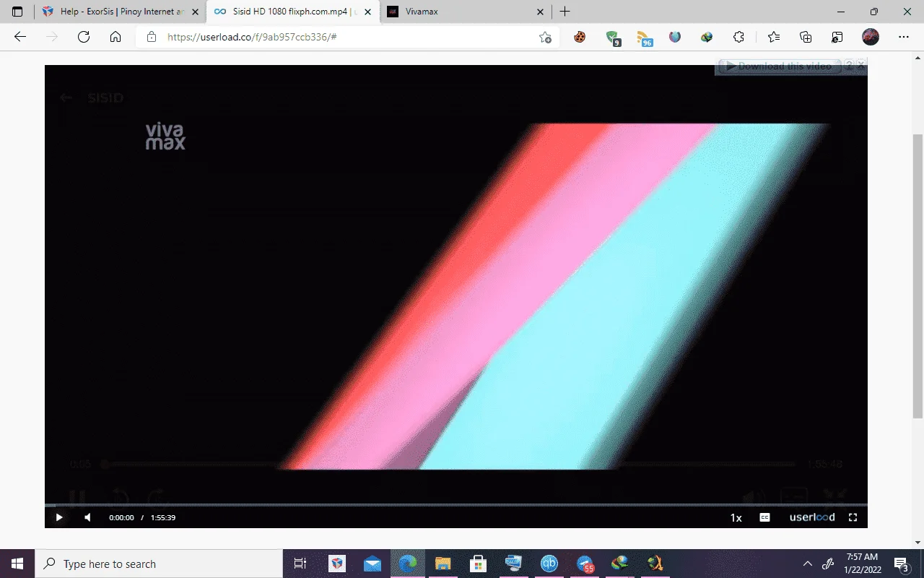Open File Explorer from the taskbar
The width and height of the screenshot is (924, 578).
(443, 564)
